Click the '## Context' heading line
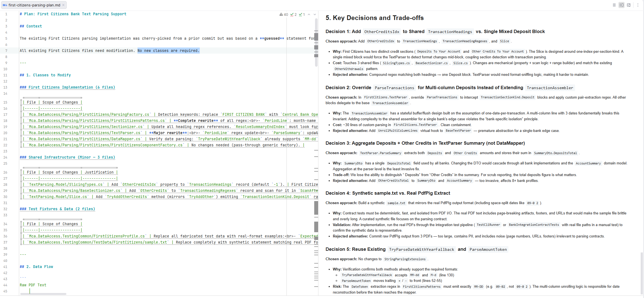The image size is (644, 298). [x=31, y=26]
